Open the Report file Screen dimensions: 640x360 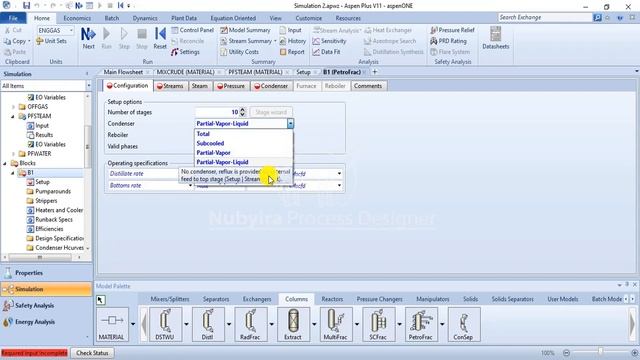point(292,52)
